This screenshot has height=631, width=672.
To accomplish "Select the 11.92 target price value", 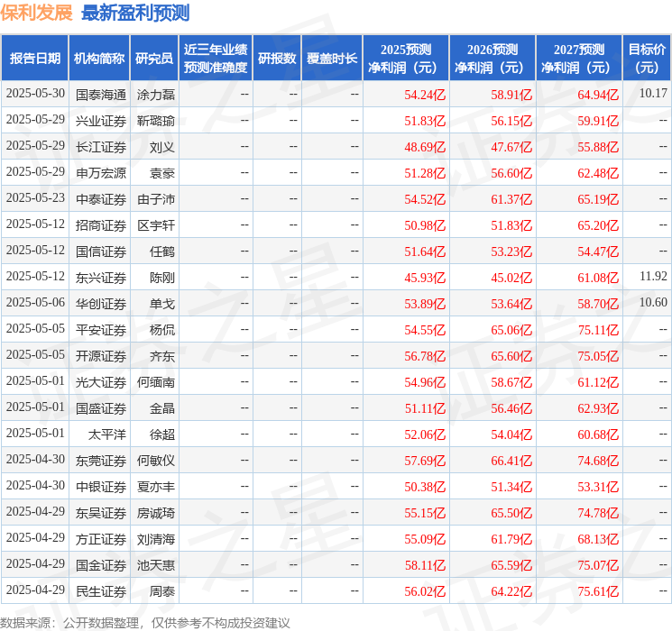I will (652, 277).
